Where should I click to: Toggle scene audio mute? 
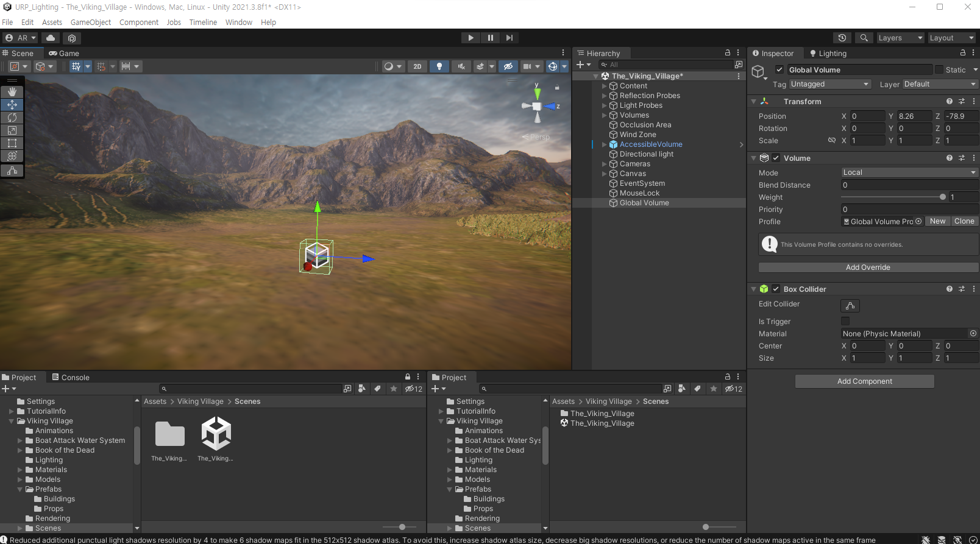[x=461, y=66]
